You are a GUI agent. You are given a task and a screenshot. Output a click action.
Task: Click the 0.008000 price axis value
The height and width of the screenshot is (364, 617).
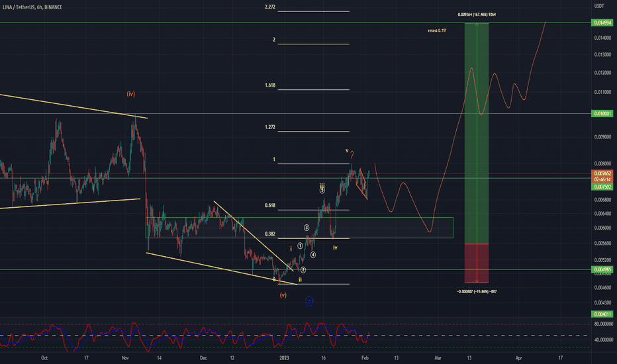pyautogui.click(x=602, y=163)
